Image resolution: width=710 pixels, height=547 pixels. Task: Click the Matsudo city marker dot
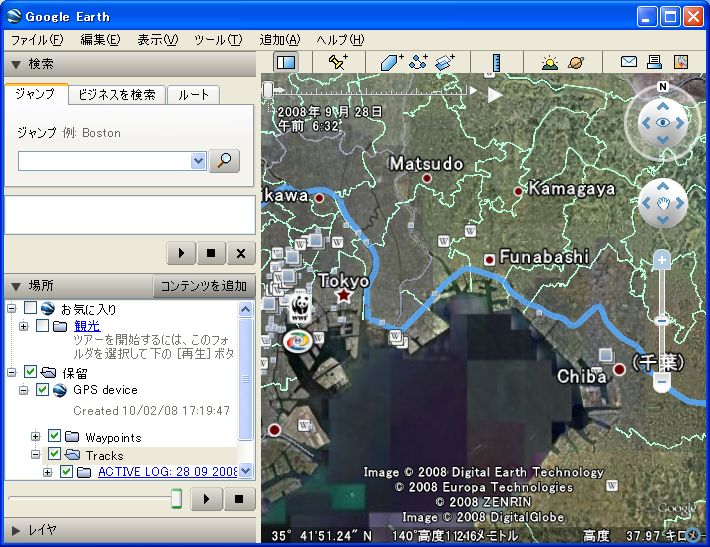pos(427,178)
